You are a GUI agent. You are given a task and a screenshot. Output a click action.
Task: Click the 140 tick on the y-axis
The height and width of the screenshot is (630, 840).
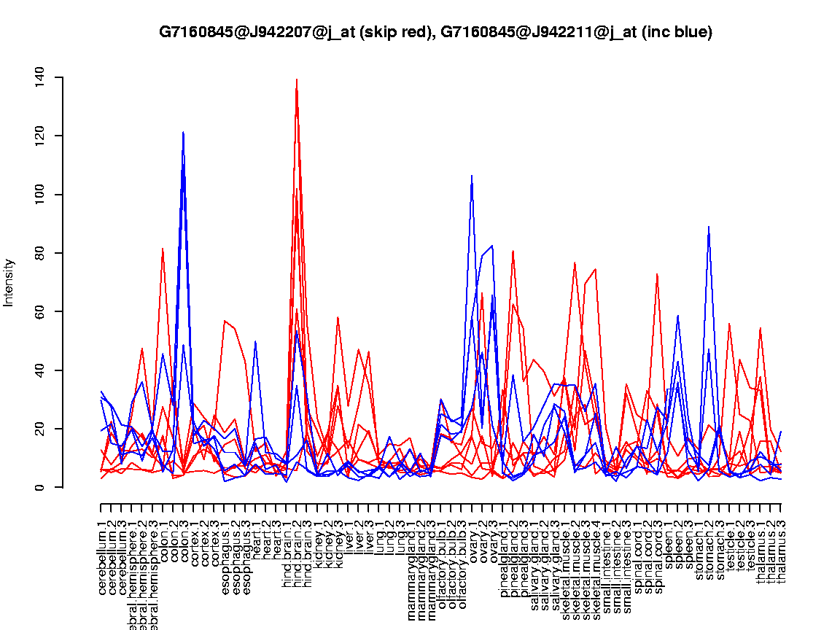(x=39, y=77)
